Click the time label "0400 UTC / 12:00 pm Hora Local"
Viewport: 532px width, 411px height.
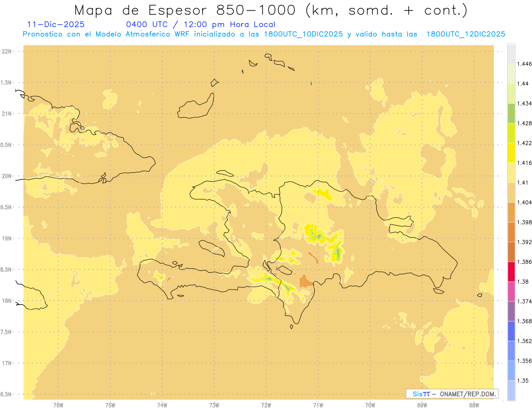point(201,24)
